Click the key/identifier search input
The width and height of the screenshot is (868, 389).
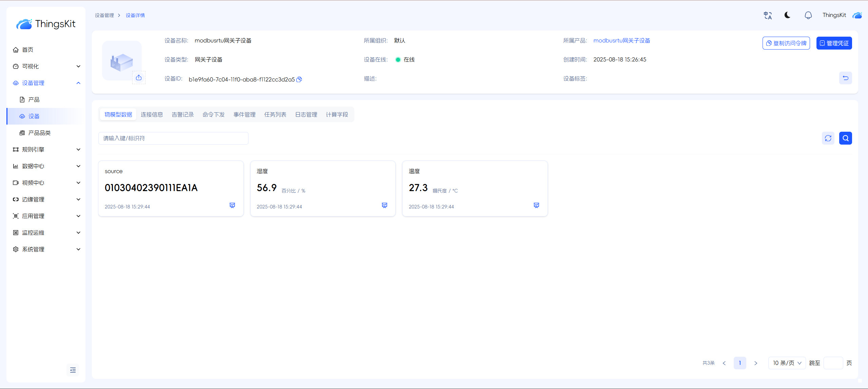coord(173,138)
